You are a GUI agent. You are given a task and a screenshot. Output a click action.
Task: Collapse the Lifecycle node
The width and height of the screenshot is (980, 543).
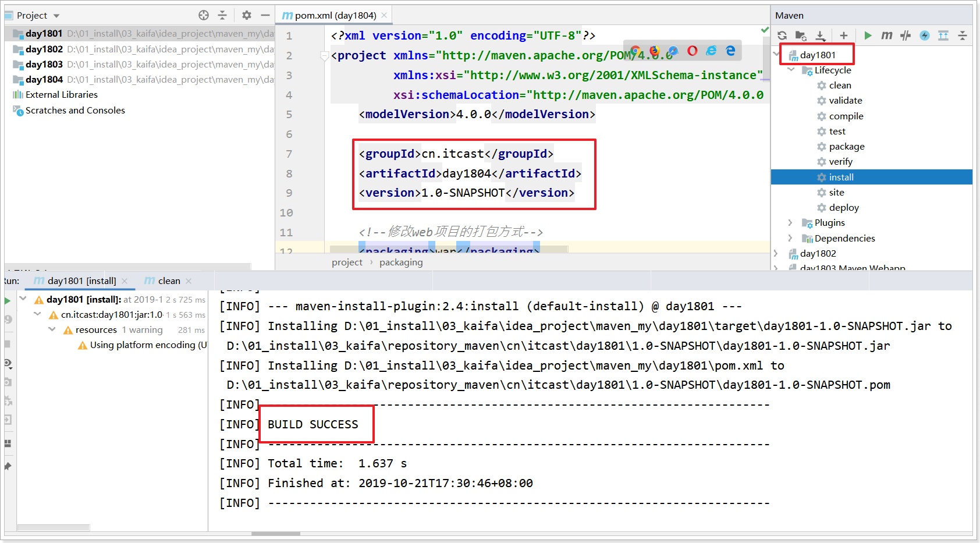791,70
